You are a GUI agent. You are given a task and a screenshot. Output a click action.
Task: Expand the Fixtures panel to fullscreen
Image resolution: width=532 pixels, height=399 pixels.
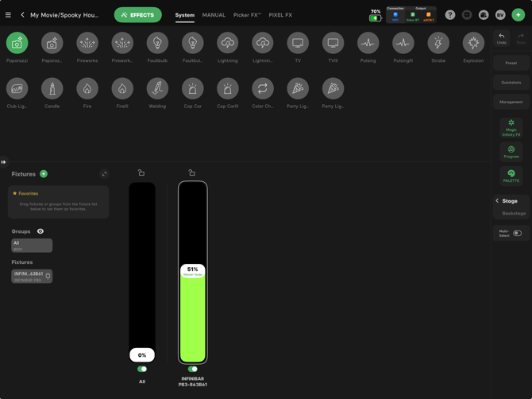[x=104, y=174]
